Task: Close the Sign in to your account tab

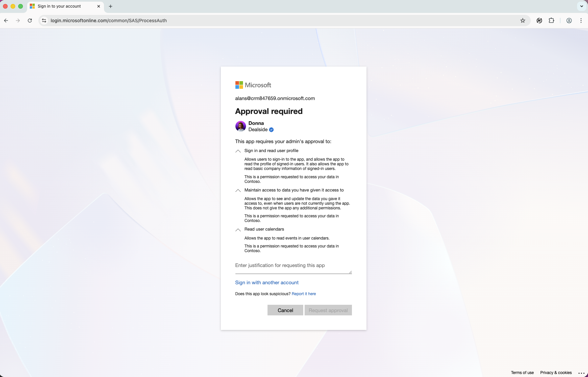Action: point(99,6)
